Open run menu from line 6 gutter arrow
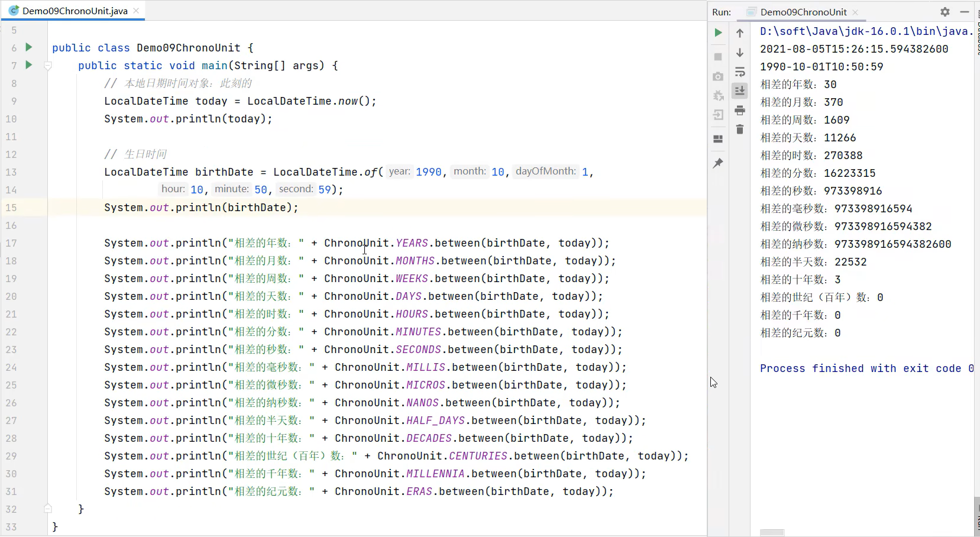The height and width of the screenshot is (537, 980). point(28,47)
